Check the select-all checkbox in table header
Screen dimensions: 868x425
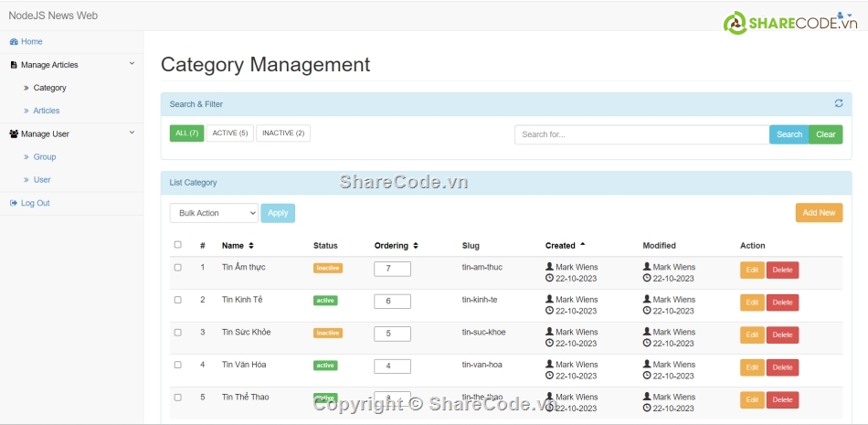pyautogui.click(x=178, y=245)
